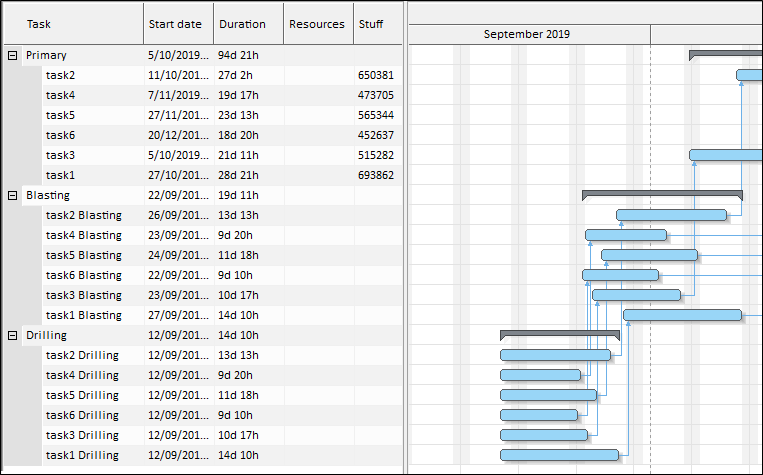Click the Primary summary bar in chart

(x=726, y=53)
